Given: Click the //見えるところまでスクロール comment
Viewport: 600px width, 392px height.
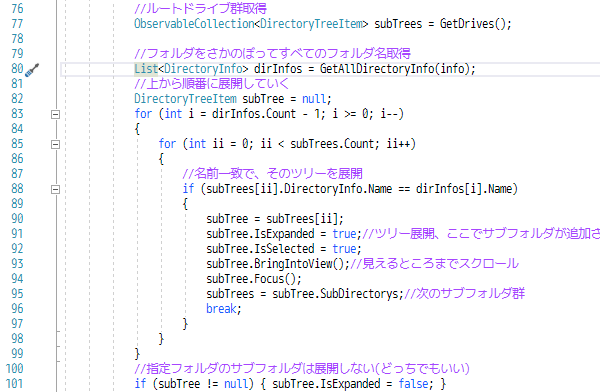Looking at the screenshot, I should 434,264.
